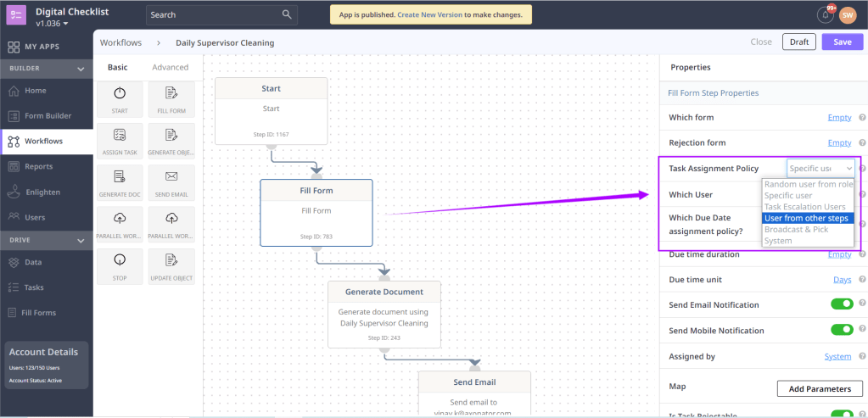
Task: Disable Send Mobile Notification switch
Action: point(842,330)
